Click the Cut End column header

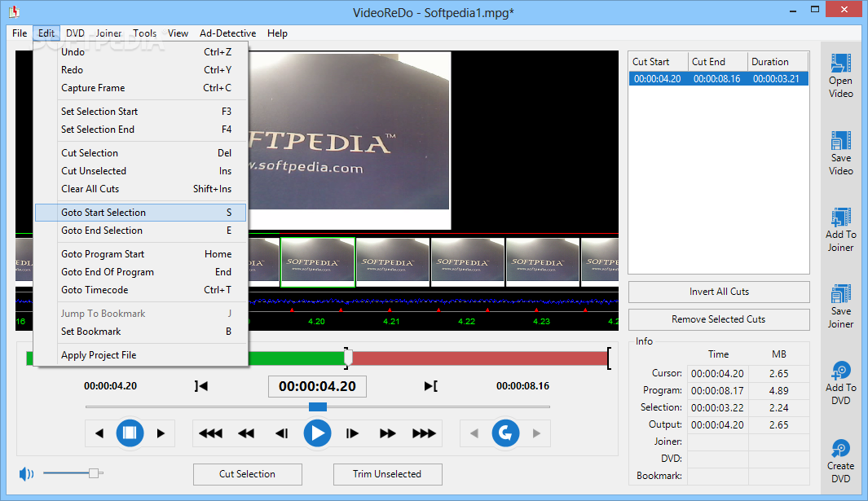[x=718, y=62]
